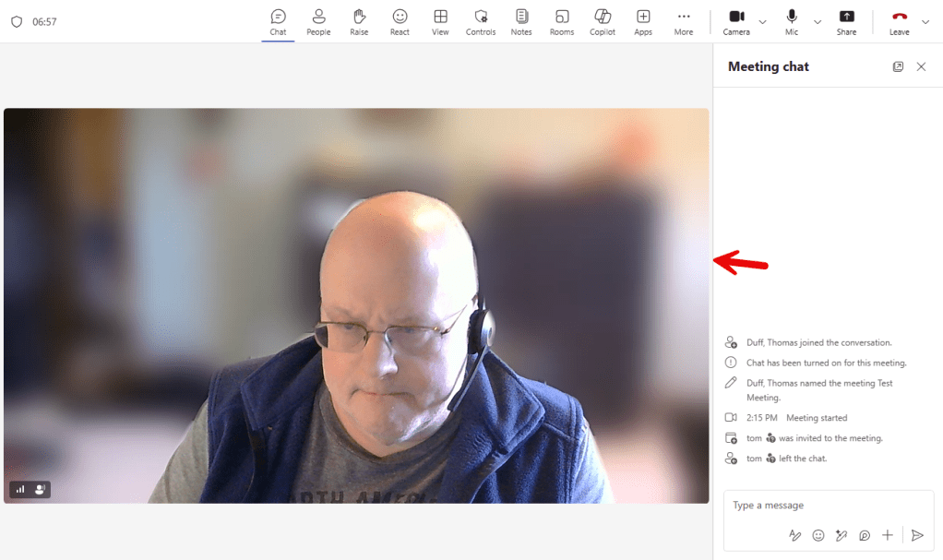This screenshot has height=560, width=943.
Task: Mute the microphone with Mic button
Action: [x=792, y=21]
